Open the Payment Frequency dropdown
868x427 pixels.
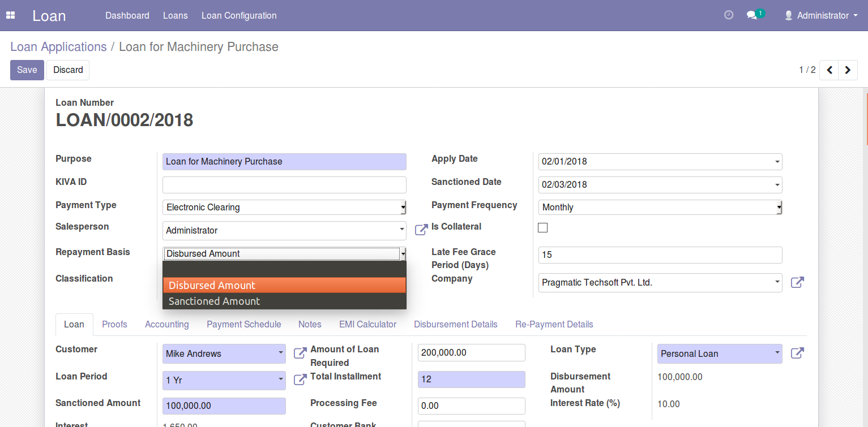[x=660, y=207]
